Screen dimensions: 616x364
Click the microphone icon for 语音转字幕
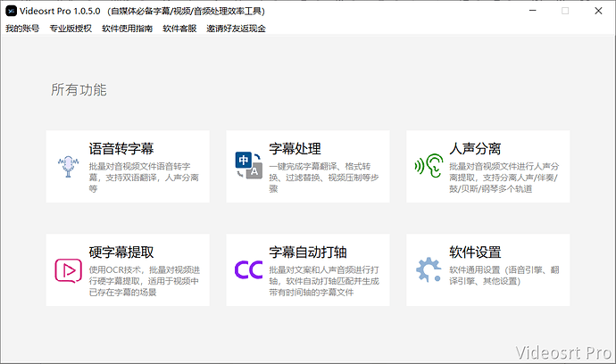point(69,167)
